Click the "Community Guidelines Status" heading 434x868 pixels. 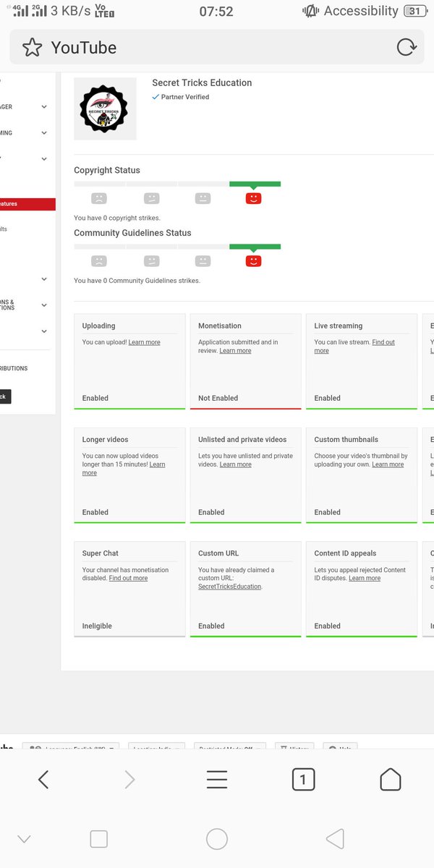(x=132, y=233)
